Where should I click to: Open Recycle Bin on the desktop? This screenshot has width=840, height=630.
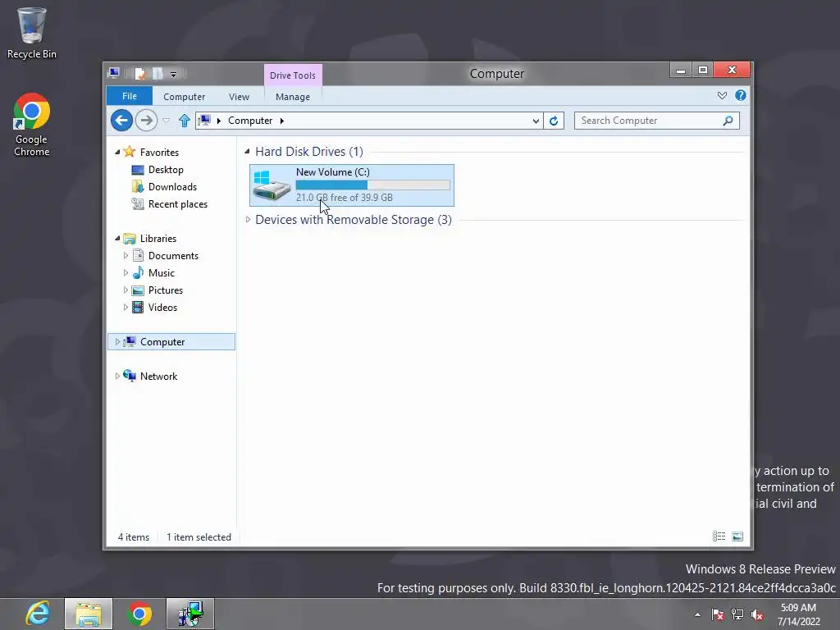coord(32,33)
